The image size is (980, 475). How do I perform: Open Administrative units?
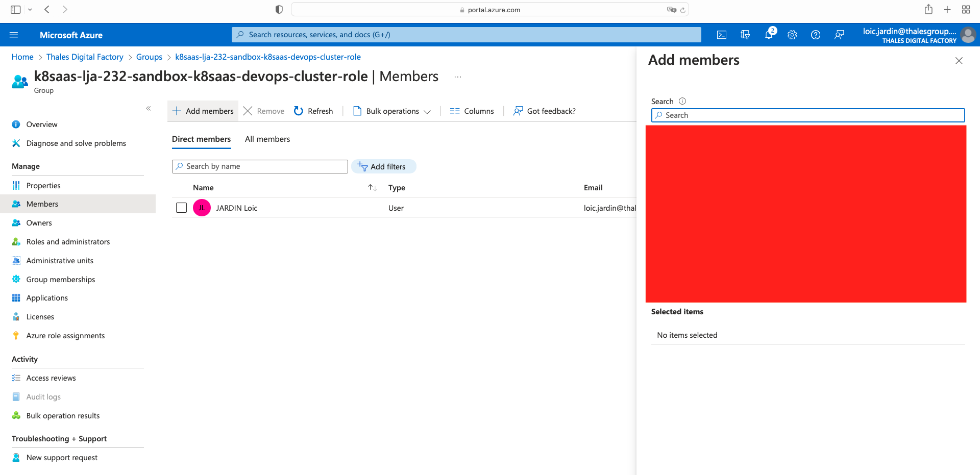click(60, 261)
